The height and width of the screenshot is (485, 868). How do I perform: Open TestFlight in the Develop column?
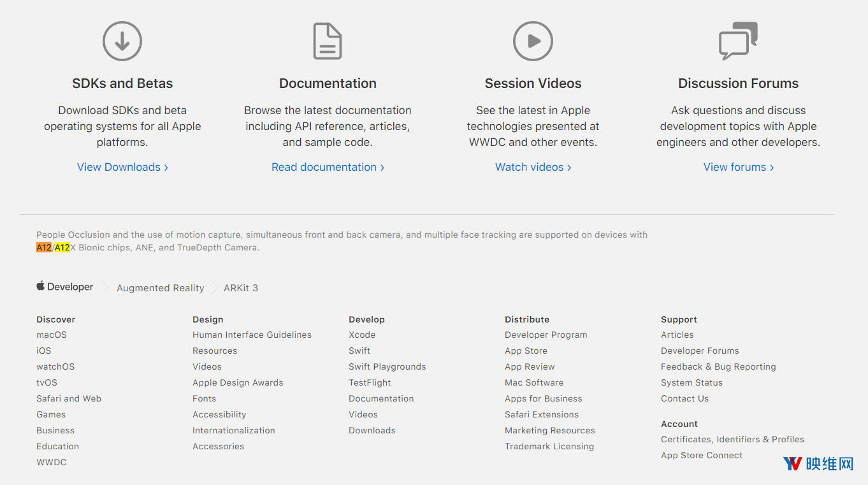pyautogui.click(x=370, y=382)
